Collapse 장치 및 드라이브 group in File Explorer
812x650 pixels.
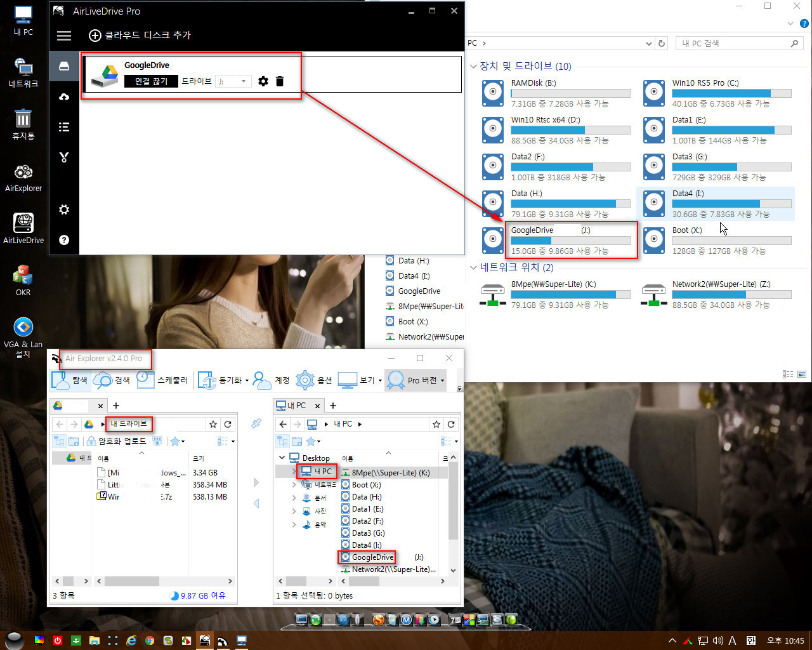coord(473,66)
